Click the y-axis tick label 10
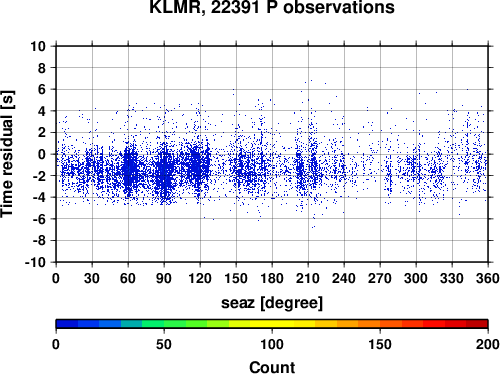The width and height of the screenshot is (500, 374). 38,46
